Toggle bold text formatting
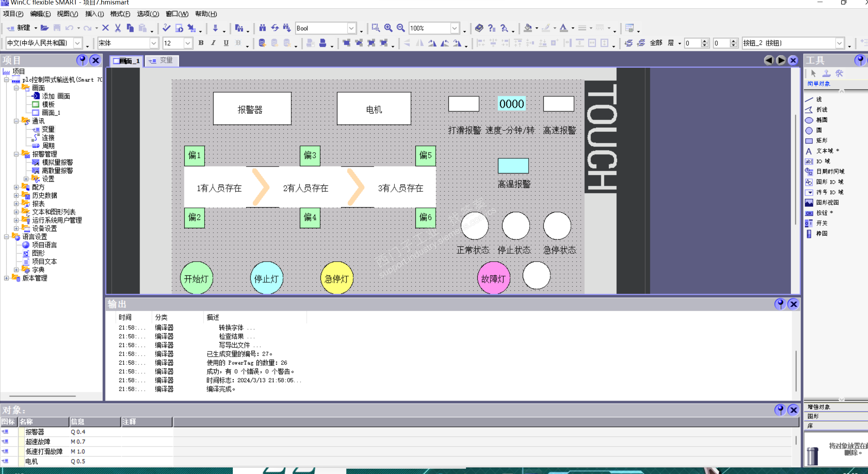This screenshot has width=868, height=474. pyautogui.click(x=201, y=43)
